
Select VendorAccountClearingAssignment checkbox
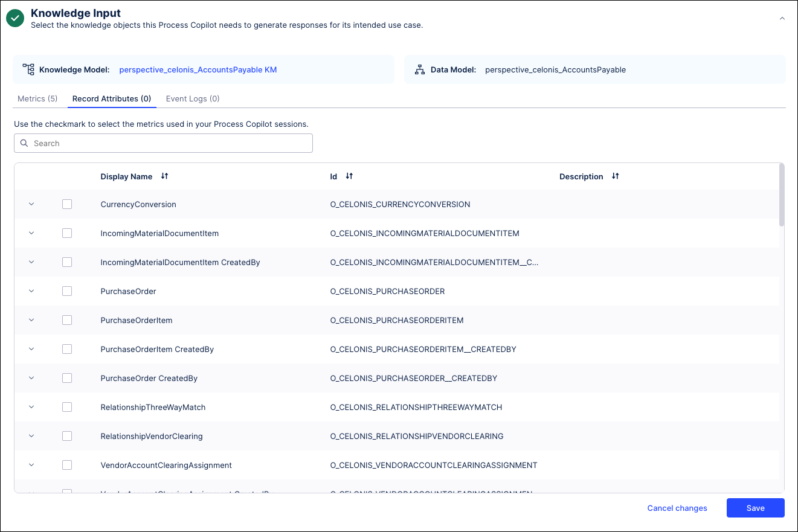tap(67, 465)
